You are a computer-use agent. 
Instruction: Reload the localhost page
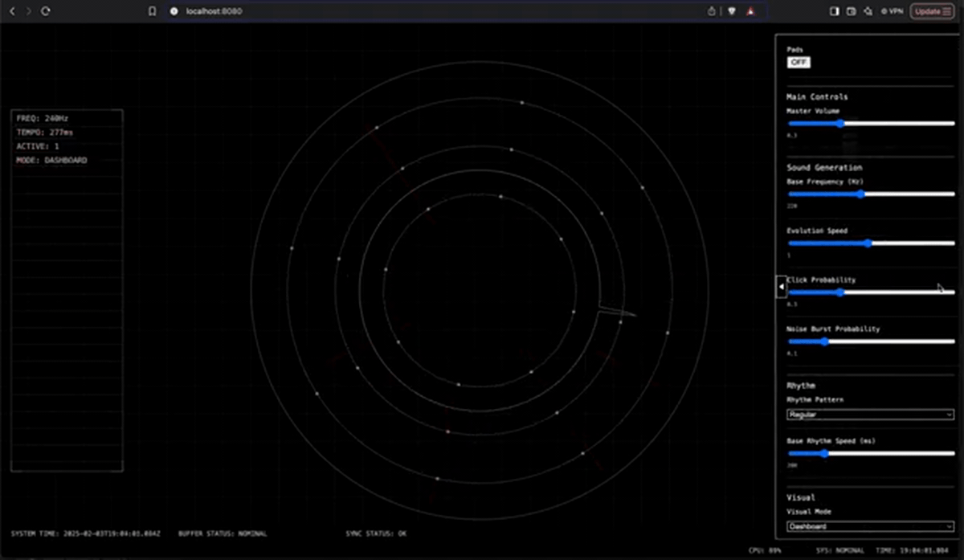click(x=46, y=11)
